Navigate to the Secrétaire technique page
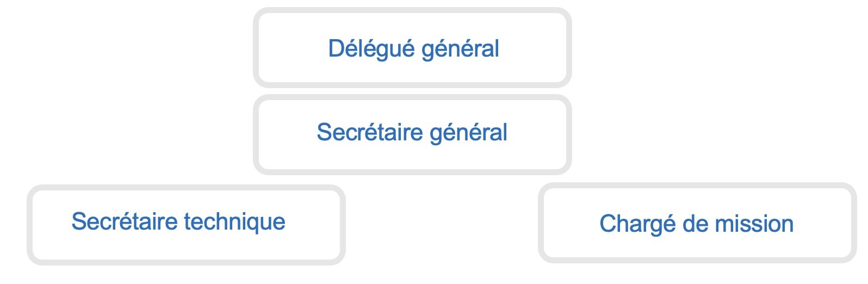Viewport: 868px width, 284px height. coord(178,221)
